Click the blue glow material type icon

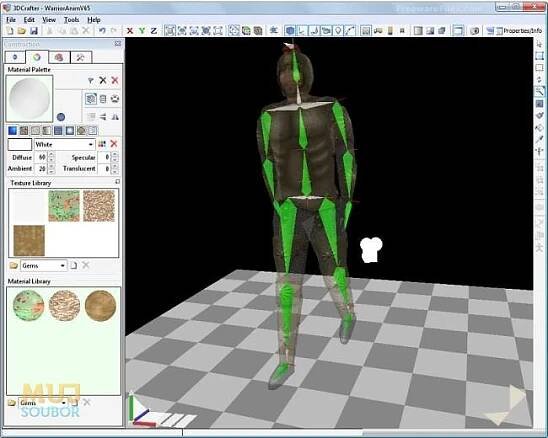pos(70,131)
